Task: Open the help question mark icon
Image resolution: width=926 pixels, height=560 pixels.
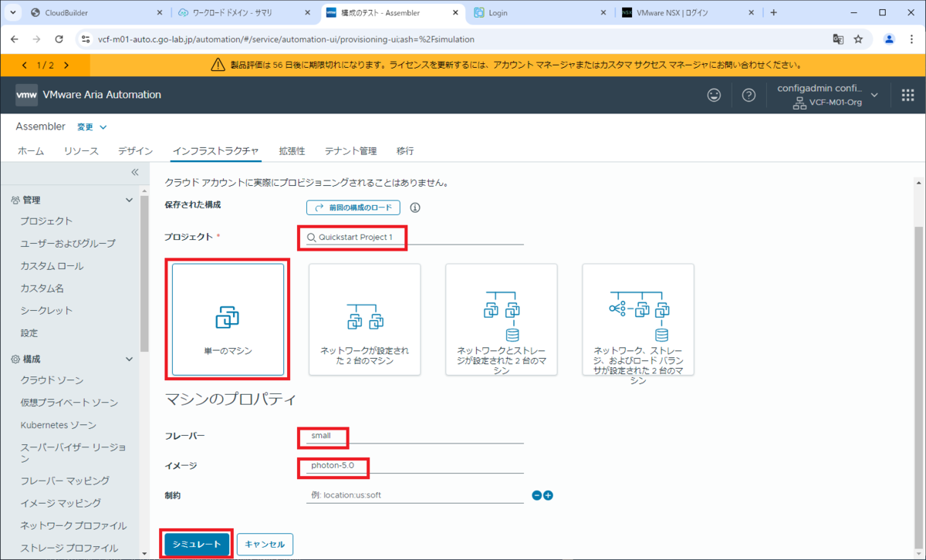Action: click(749, 95)
